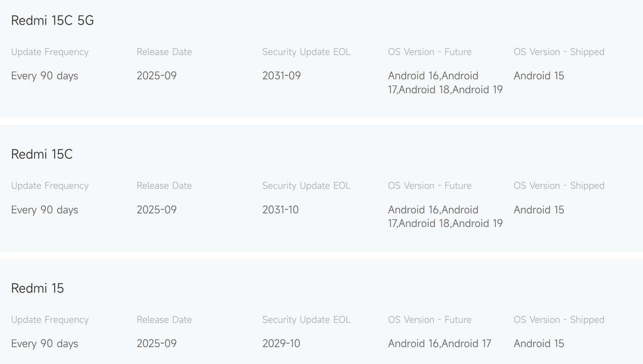643x364 pixels.
Task: Click the 2029-10 security update EOL date
Action: tap(280, 344)
